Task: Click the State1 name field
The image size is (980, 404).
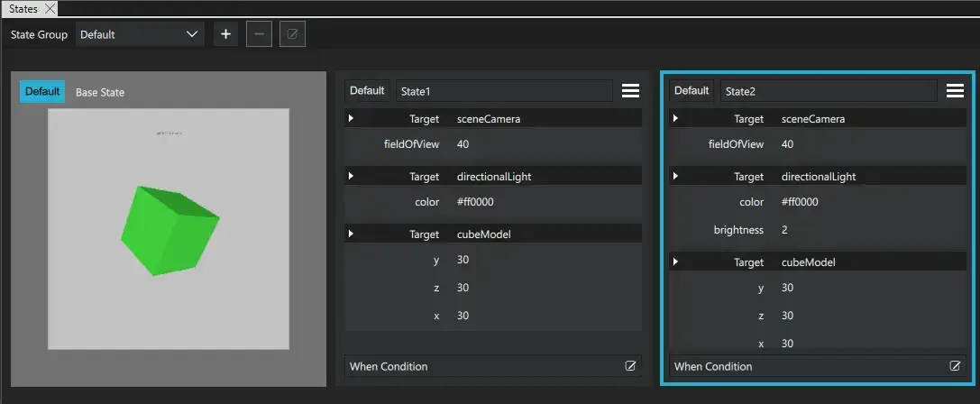Action: coord(504,91)
